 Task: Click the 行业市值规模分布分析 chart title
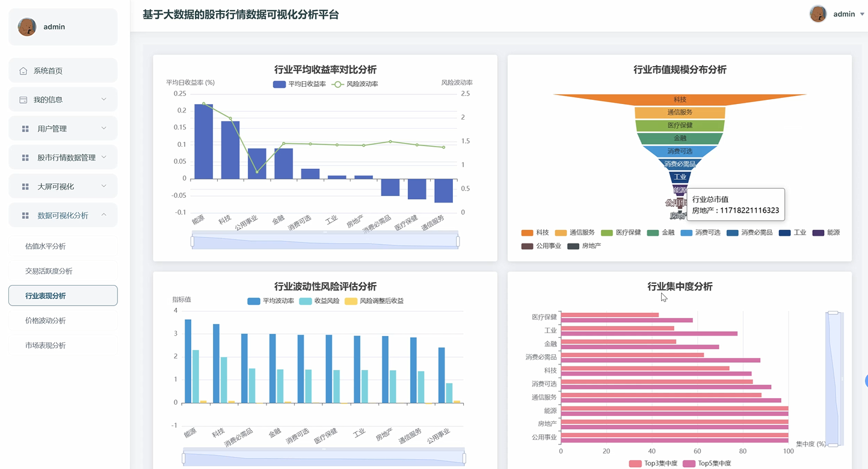coord(680,70)
